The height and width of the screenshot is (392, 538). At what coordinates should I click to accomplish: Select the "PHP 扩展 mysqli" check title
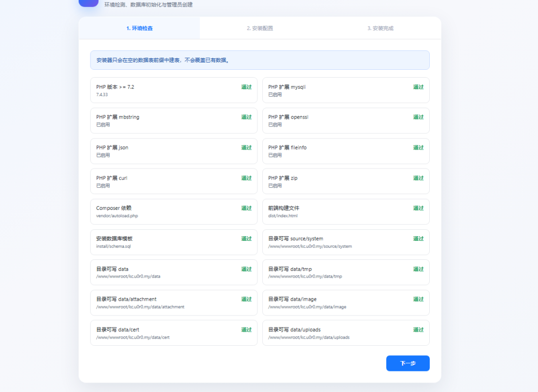287,87
